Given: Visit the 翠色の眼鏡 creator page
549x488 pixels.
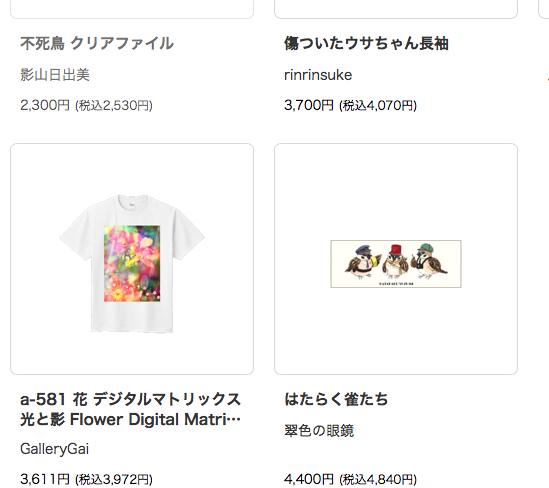Looking at the screenshot, I should pyautogui.click(x=319, y=431).
